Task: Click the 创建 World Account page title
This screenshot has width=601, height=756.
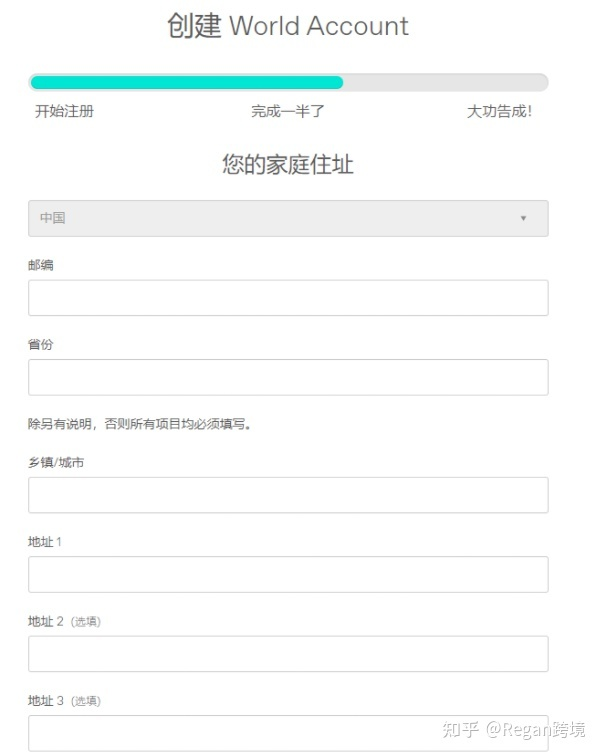Action: [x=288, y=26]
